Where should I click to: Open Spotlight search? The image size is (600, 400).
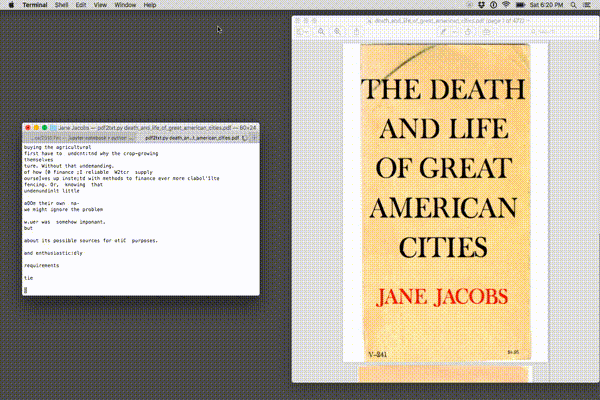click(x=573, y=5)
